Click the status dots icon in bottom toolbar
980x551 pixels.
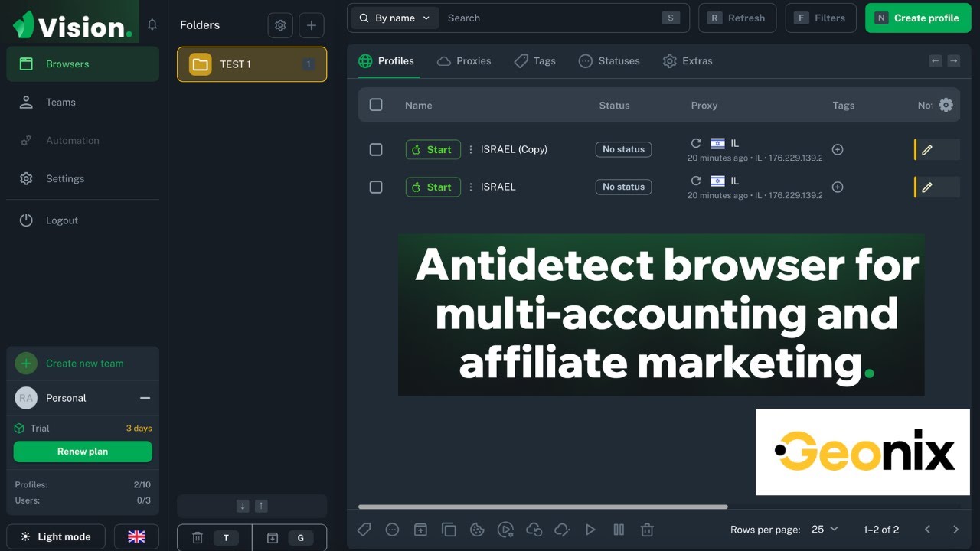tap(392, 530)
